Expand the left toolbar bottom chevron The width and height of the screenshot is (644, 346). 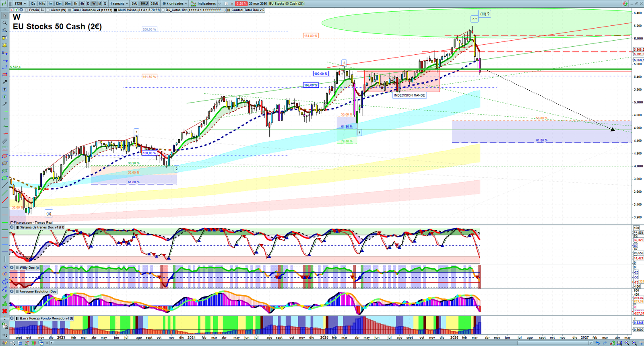5,319
